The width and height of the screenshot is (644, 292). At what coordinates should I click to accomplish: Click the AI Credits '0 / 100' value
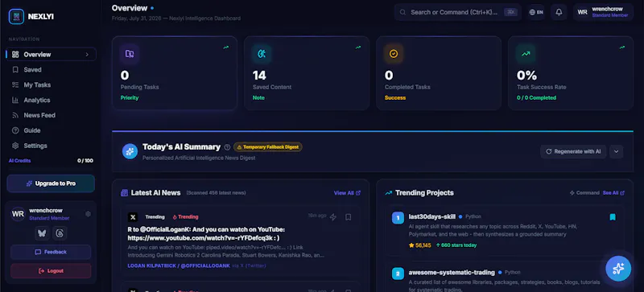pyautogui.click(x=85, y=161)
